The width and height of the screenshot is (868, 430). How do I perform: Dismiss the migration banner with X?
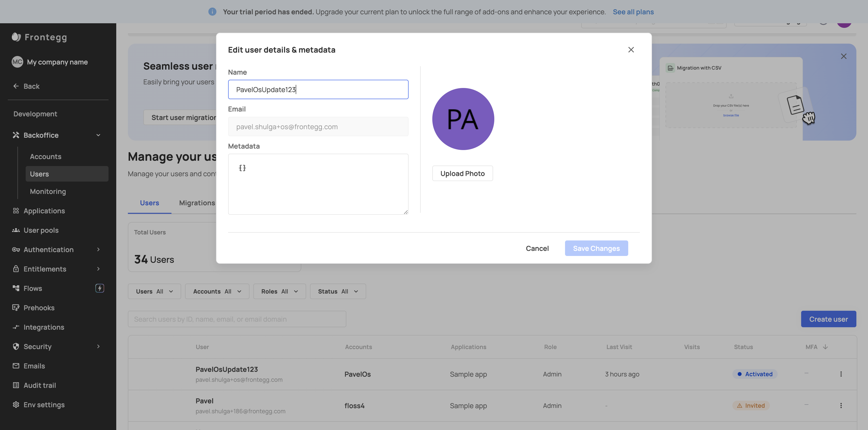pyautogui.click(x=843, y=56)
